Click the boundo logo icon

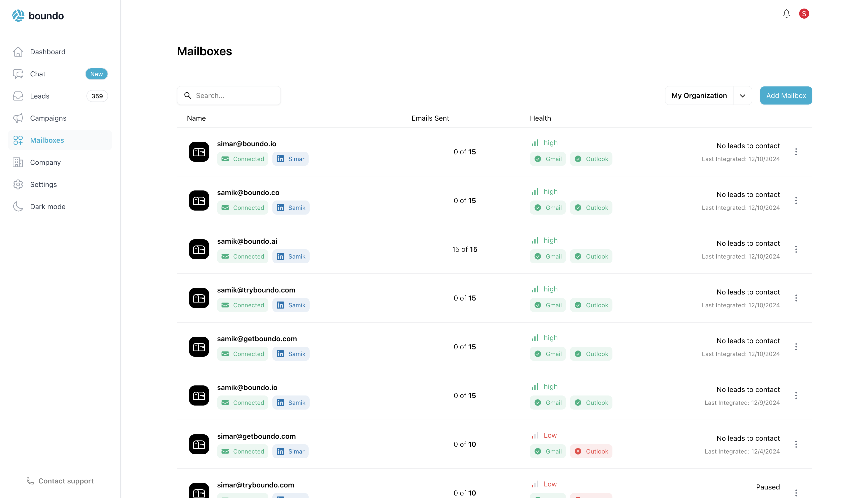click(x=18, y=16)
